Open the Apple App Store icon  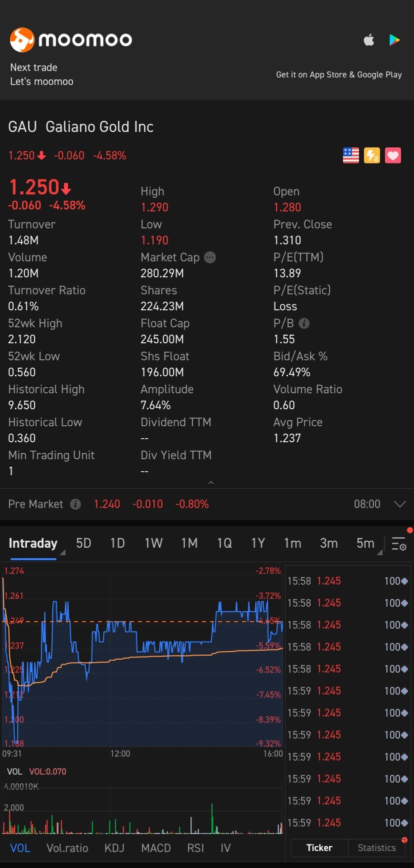pos(369,40)
